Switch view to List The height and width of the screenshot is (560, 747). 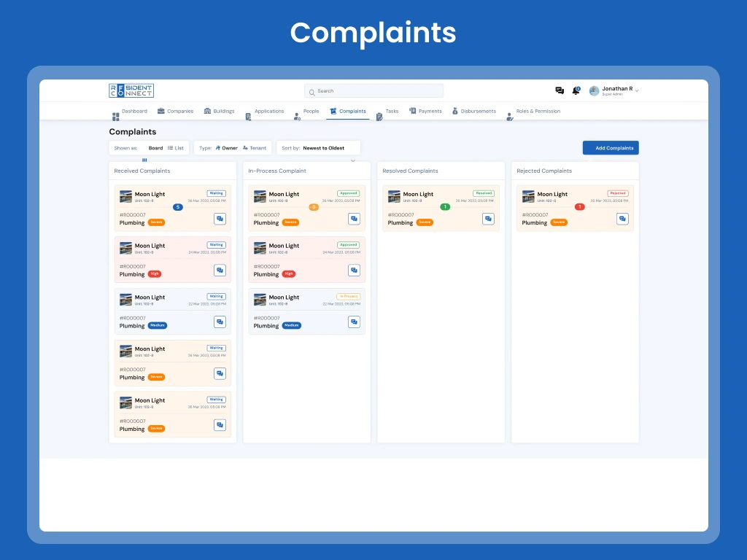[x=176, y=148]
